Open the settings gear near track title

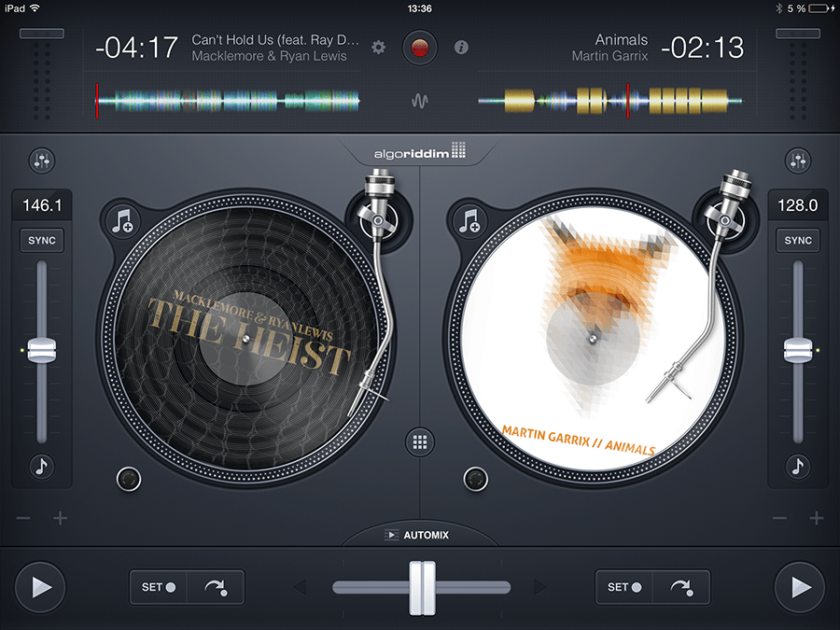[379, 48]
